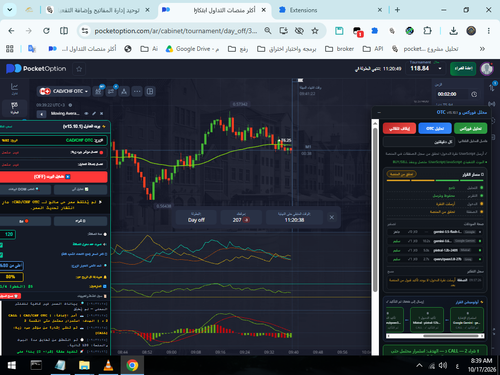Select the Mistral pixtral model card
Screen dimensions: 500x375
click(x=427, y=319)
